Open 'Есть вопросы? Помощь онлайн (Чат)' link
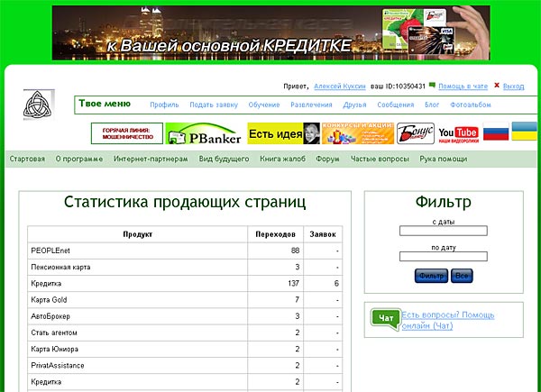 (448, 320)
